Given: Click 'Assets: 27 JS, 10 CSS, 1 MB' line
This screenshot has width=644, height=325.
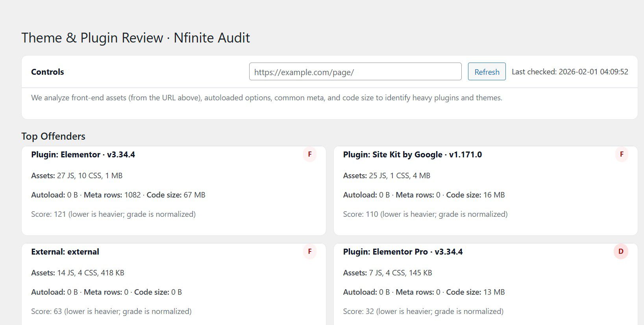Looking at the screenshot, I should [x=77, y=175].
